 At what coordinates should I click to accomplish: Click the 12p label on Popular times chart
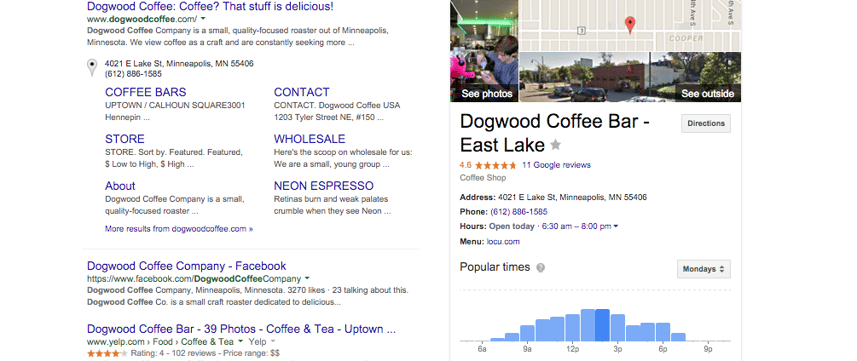tap(572, 348)
